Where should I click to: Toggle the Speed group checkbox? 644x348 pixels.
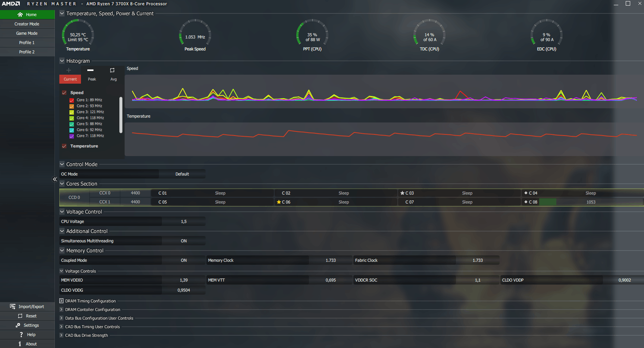tap(64, 93)
